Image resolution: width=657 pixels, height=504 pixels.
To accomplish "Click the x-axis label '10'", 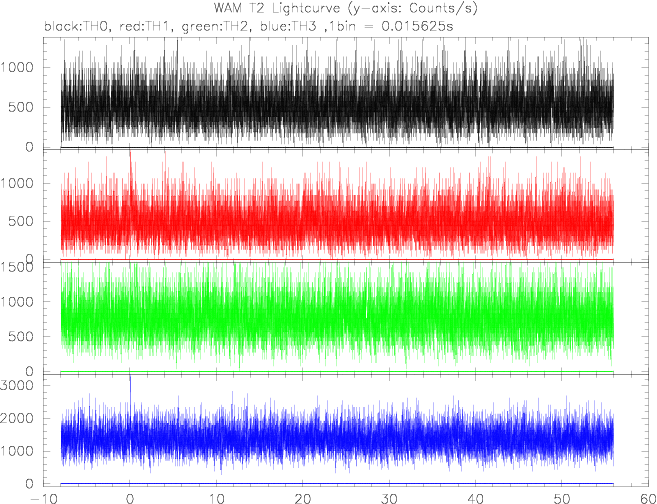I will coord(217,499).
